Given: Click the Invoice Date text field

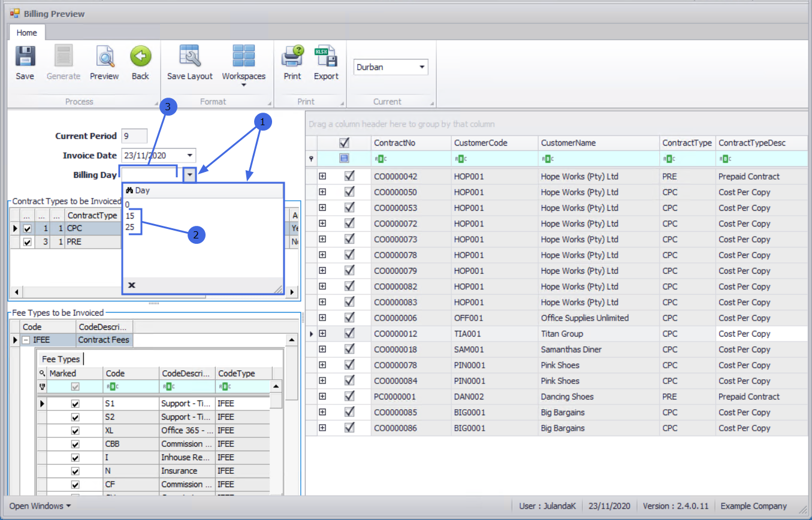Looking at the screenshot, I should coord(153,155).
